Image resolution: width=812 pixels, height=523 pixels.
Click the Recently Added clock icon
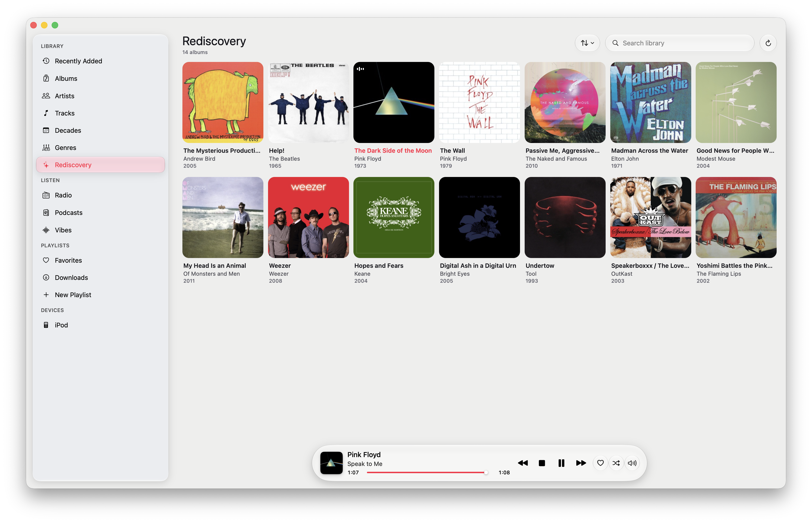tap(46, 61)
